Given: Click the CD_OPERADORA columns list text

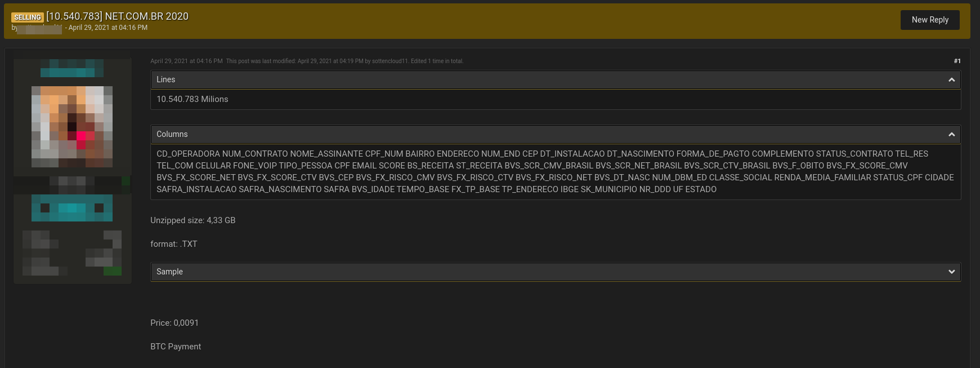Looking at the screenshot, I should [x=555, y=171].
